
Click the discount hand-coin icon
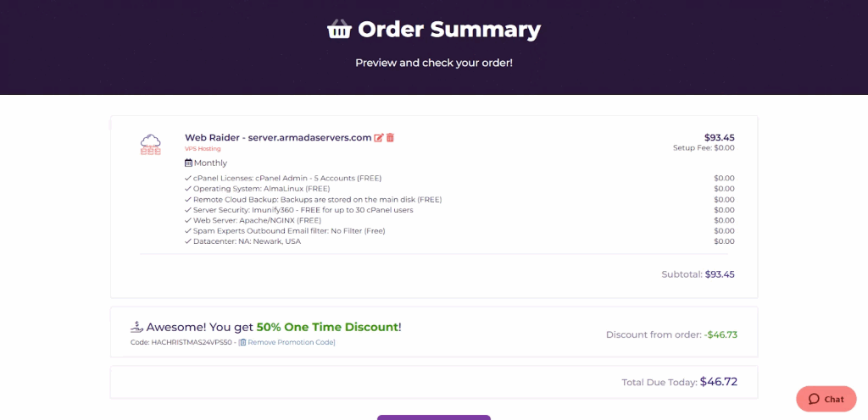pos(136,327)
